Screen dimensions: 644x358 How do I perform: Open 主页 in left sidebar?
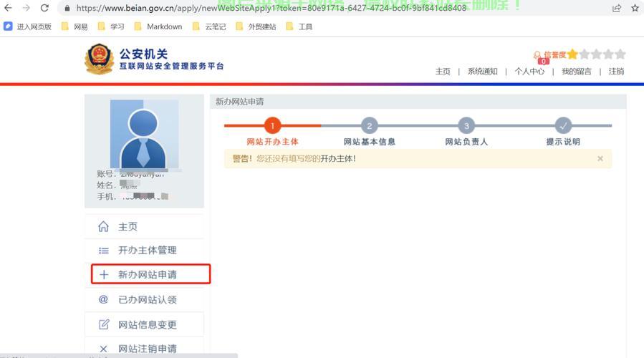click(144, 227)
